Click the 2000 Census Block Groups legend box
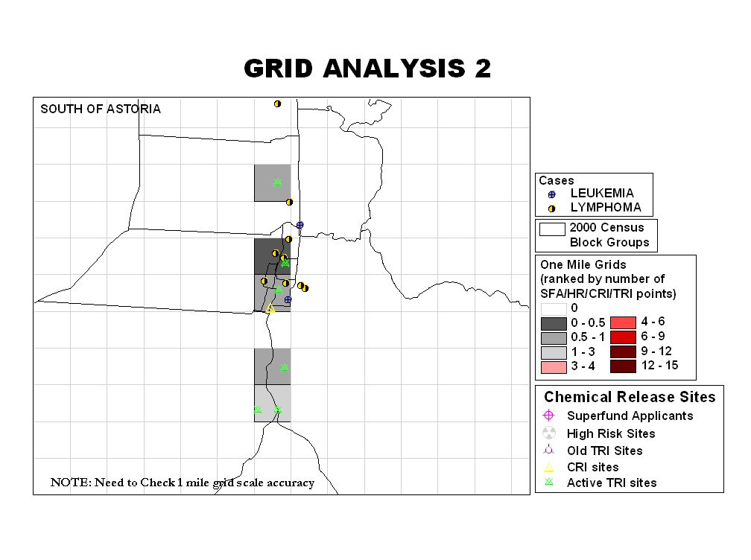This screenshot has height=560, width=751. [x=552, y=229]
